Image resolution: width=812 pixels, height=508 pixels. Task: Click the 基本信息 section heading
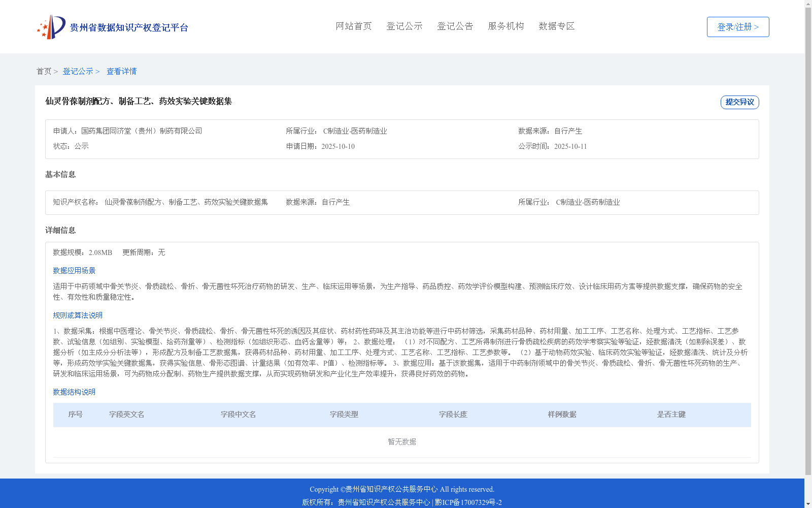point(60,175)
